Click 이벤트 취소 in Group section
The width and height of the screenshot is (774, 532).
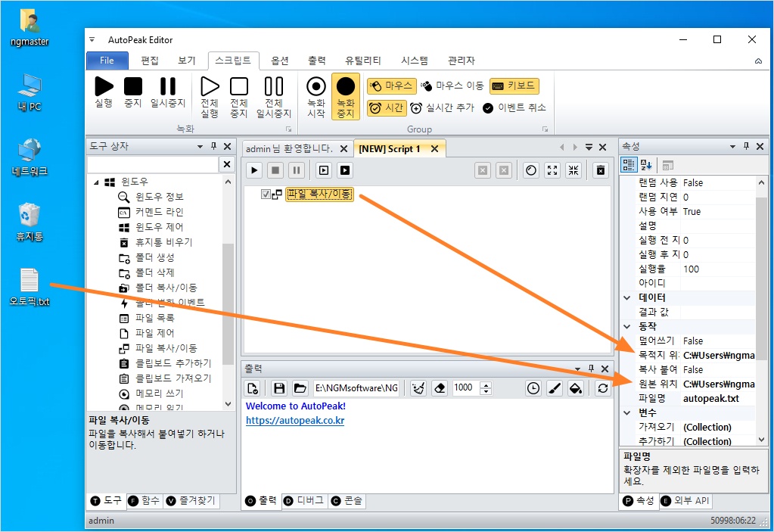[x=514, y=107]
